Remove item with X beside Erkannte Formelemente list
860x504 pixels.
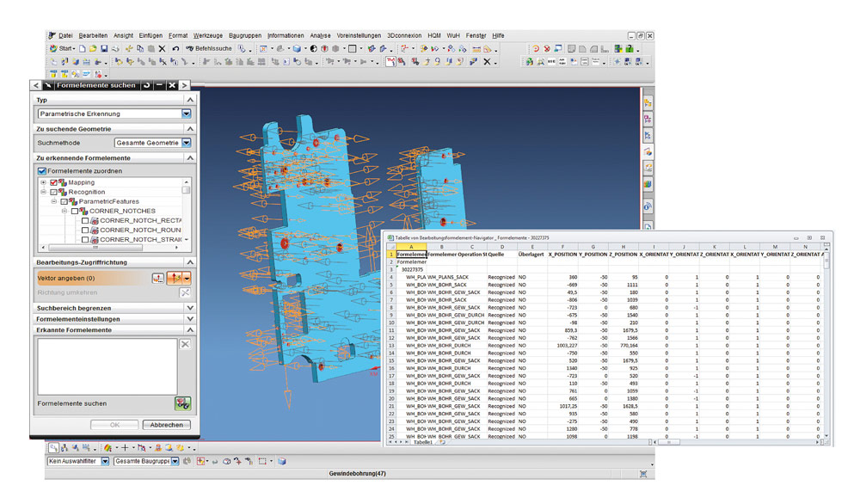point(184,344)
